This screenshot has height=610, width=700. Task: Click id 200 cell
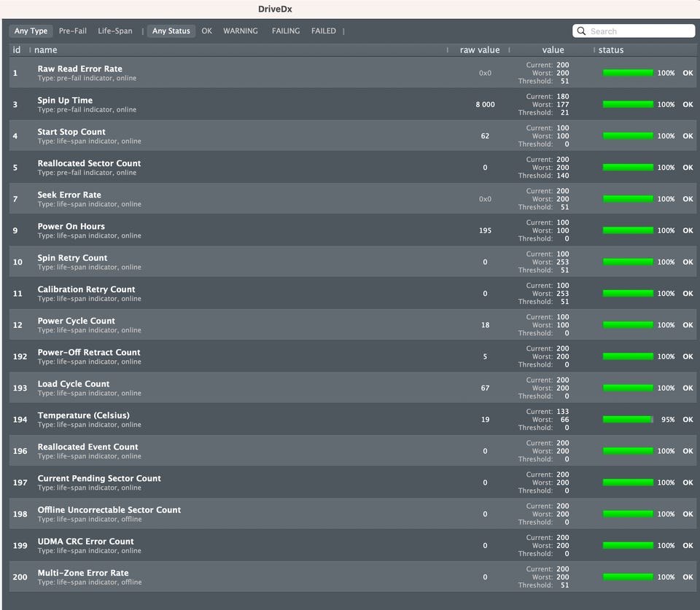20,577
